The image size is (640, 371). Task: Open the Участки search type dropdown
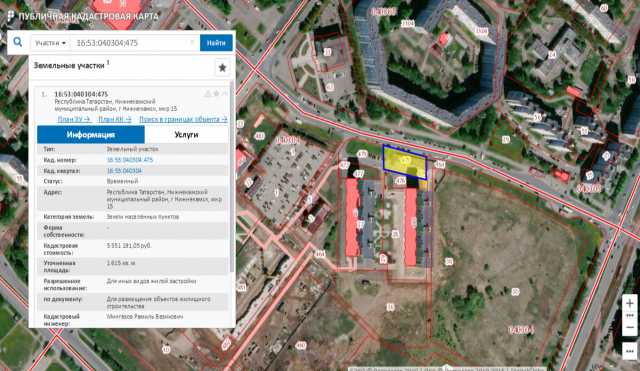point(50,43)
